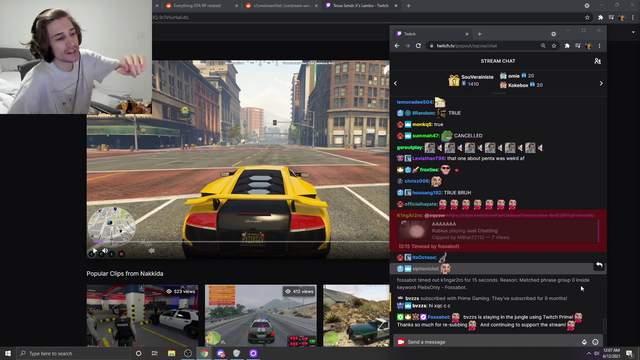Show hidden system tray icons
640x360 pixels.
[589, 353]
